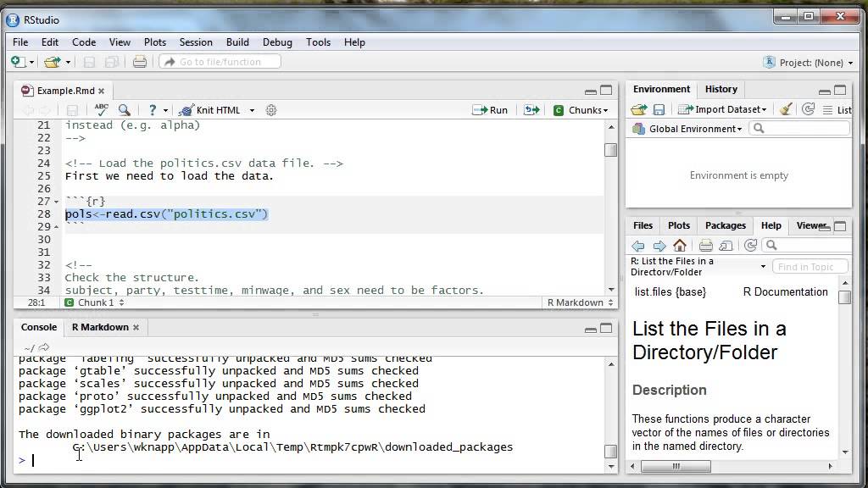Click the save workspace icon in Environment
Image resolution: width=868 pixels, height=488 pixels.
tap(659, 109)
